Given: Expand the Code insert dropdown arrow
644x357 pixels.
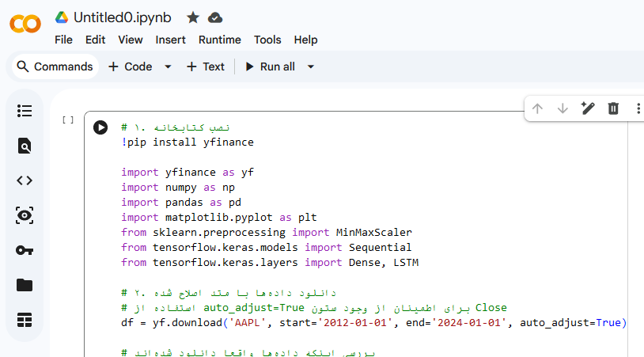Looking at the screenshot, I should click(x=168, y=66).
